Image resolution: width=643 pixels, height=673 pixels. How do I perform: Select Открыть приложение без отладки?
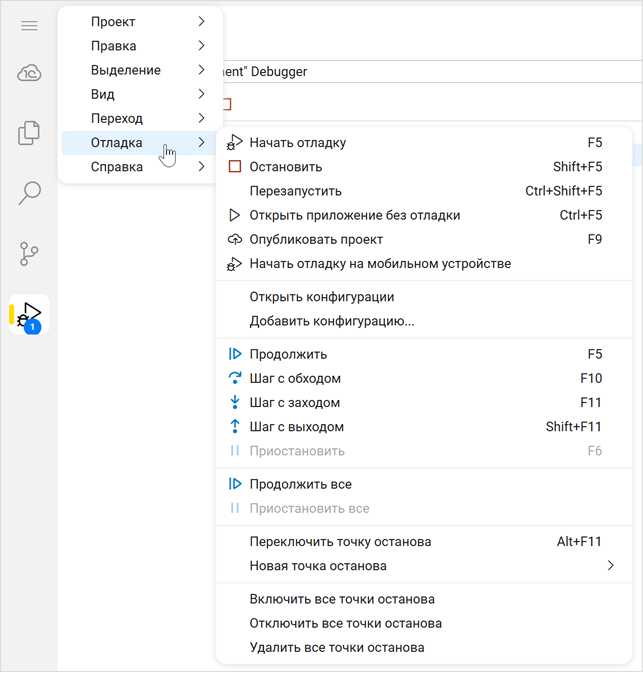[355, 215]
